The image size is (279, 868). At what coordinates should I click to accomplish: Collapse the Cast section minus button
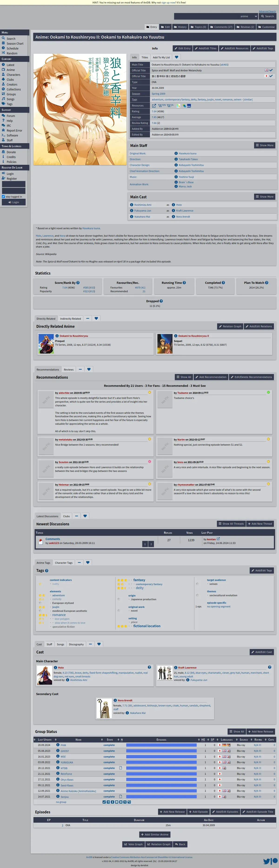(x=90, y=644)
